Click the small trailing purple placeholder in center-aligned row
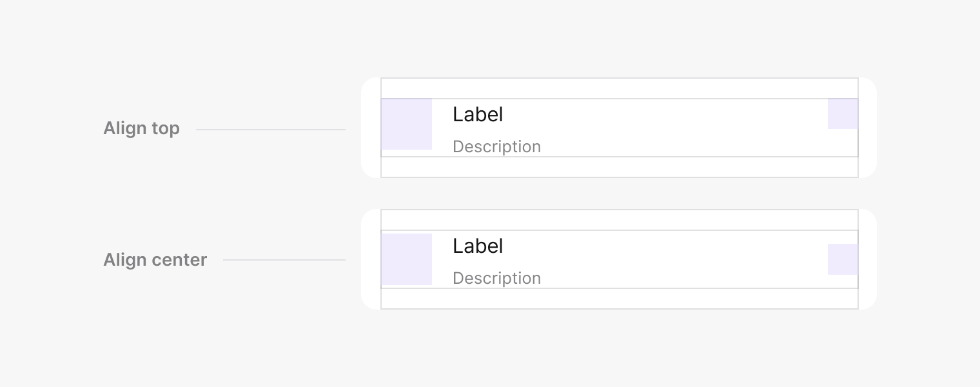The height and width of the screenshot is (387, 980). (x=843, y=259)
